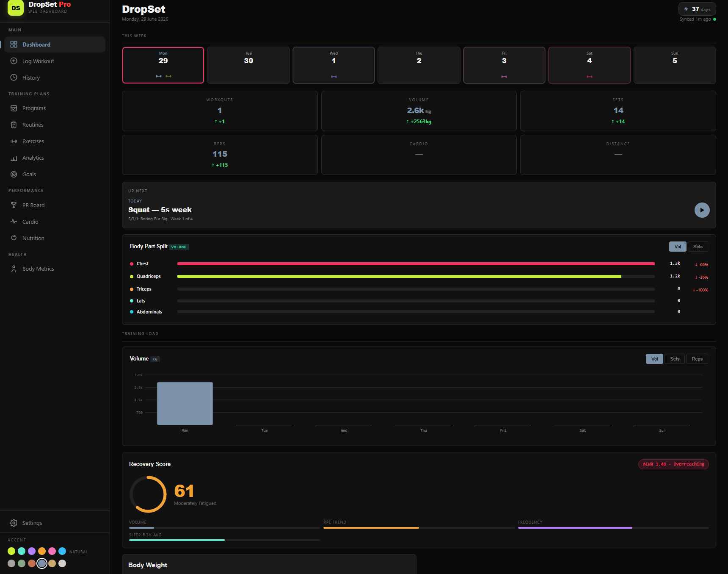Image resolution: width=728 pixels, height=574 pixels.
Task: Click the Programs calendar-check icon
Action: click(14, 108)
